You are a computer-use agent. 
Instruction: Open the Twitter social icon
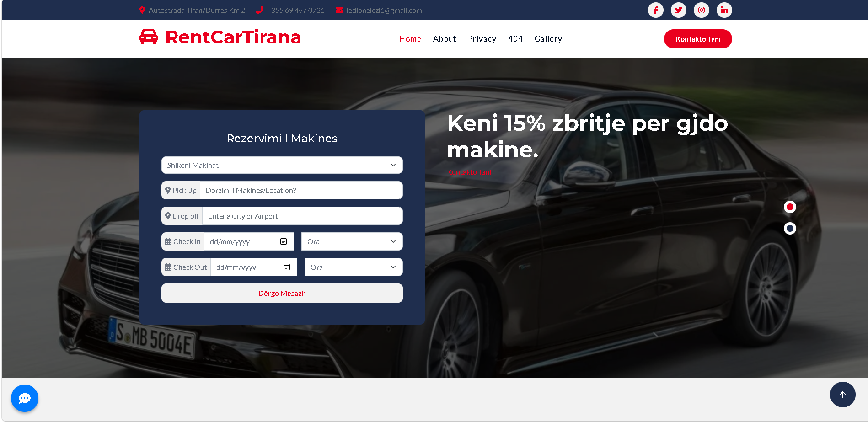[678, 10]
